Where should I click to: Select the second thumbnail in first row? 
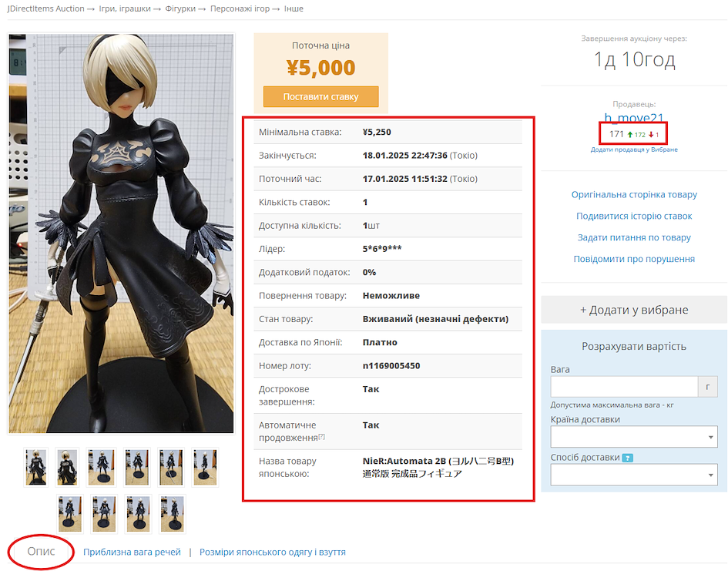coord(67,467)
